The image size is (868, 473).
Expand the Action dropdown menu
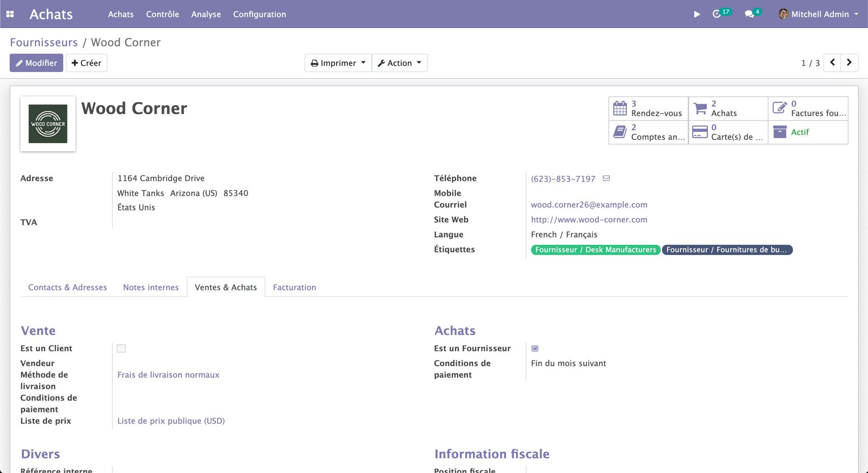[399, 63]
